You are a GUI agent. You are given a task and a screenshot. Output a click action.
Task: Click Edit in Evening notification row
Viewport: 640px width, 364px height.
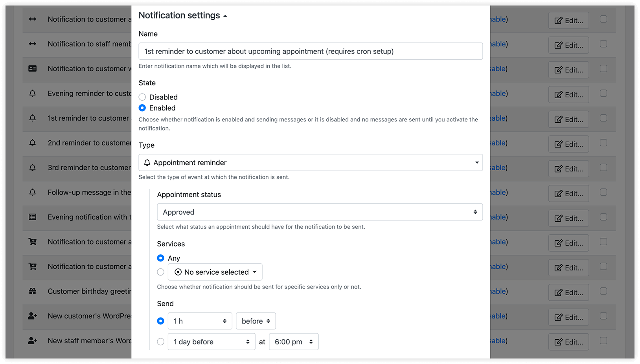pos(568,219)
